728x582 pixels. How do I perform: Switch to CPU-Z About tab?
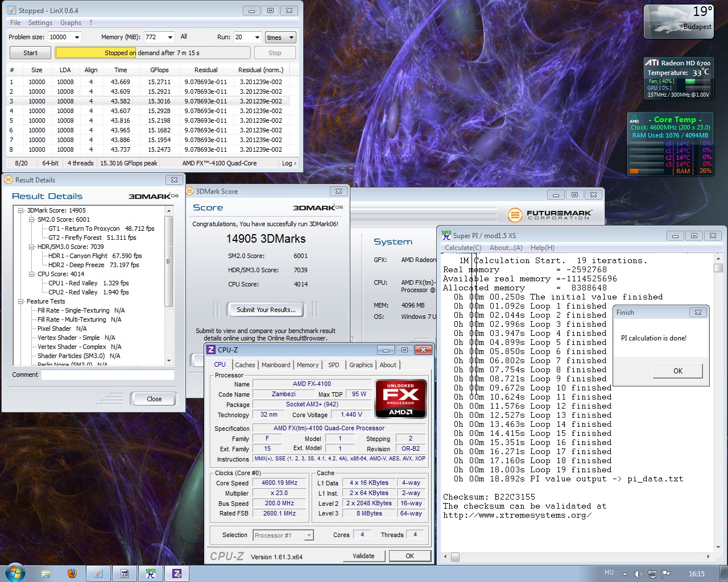tap(388, 365)
